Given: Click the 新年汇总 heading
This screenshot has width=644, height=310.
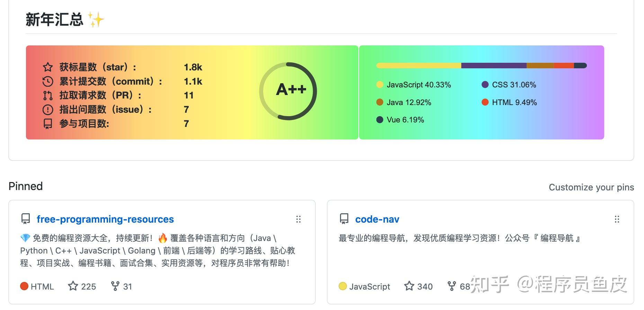Looking at the screenshot, I should tap(54, 19).
